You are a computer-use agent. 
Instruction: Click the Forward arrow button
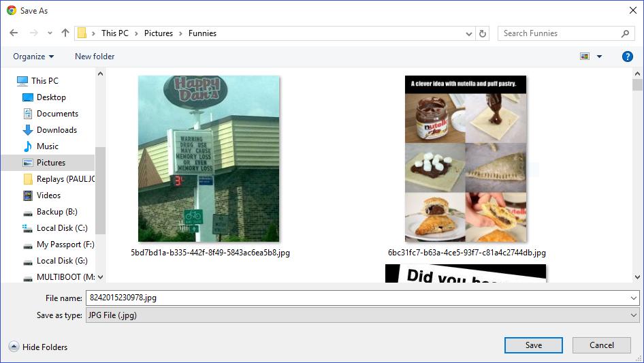[33, 33]
